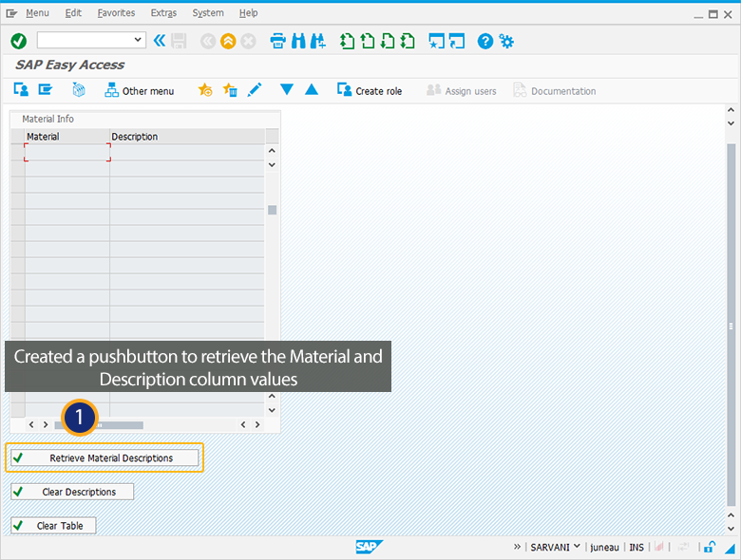Open the transaction command field dropdown
741x560 pixels.
tap(138, 40)
